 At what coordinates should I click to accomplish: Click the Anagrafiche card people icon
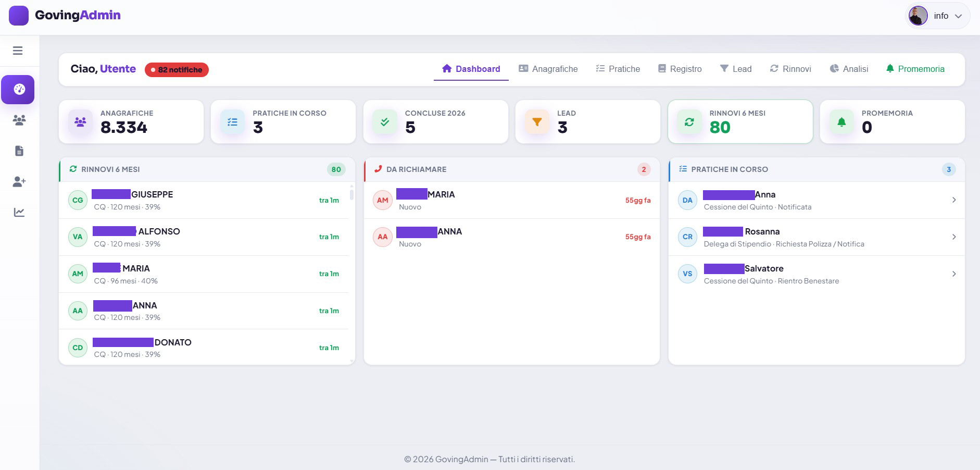pos(80,122)
